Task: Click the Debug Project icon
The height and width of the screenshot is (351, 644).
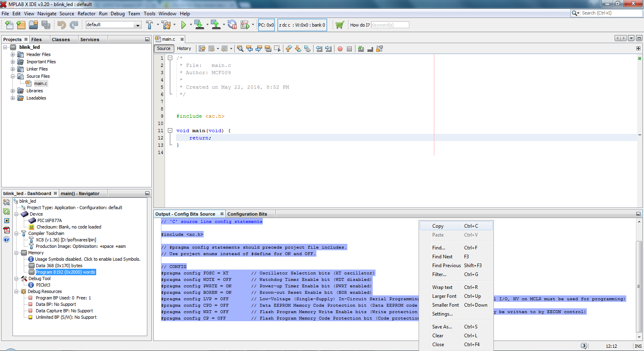Action: (245, 25)
